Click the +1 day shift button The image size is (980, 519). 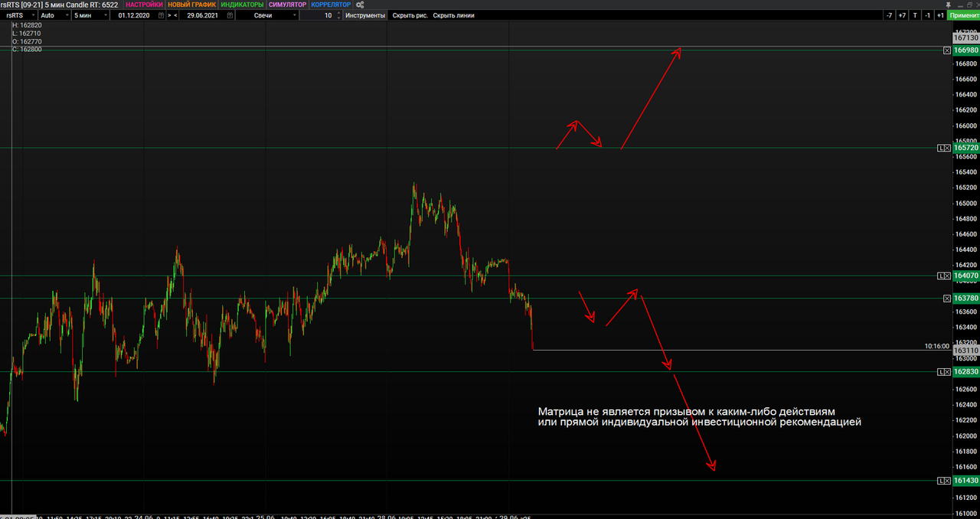940,15
